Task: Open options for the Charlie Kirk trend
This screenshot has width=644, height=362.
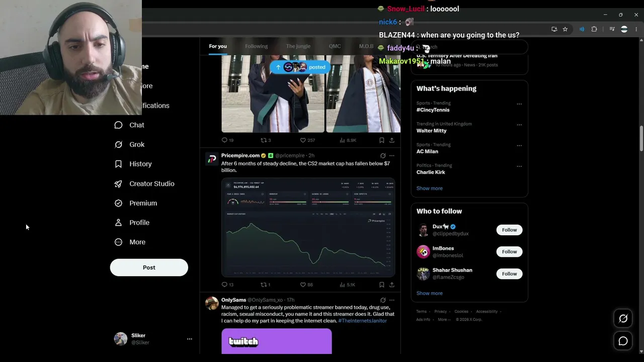Action: coord(519,166)
